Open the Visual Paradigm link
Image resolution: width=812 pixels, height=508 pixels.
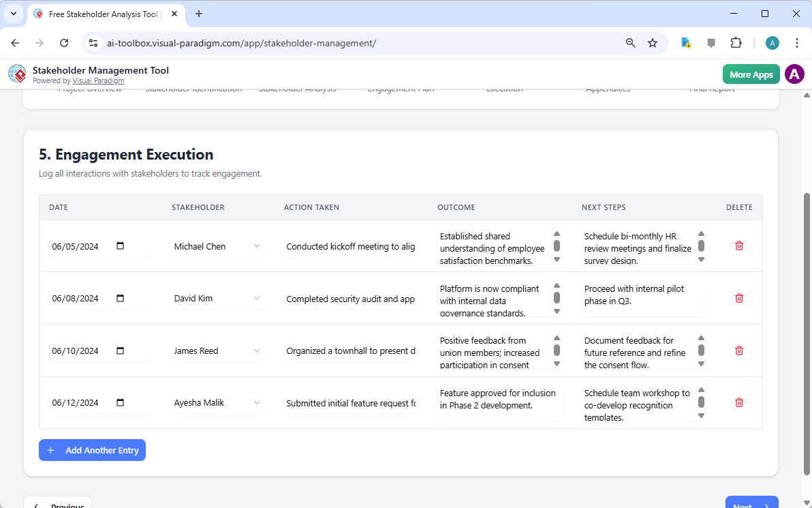click(98, 80)
